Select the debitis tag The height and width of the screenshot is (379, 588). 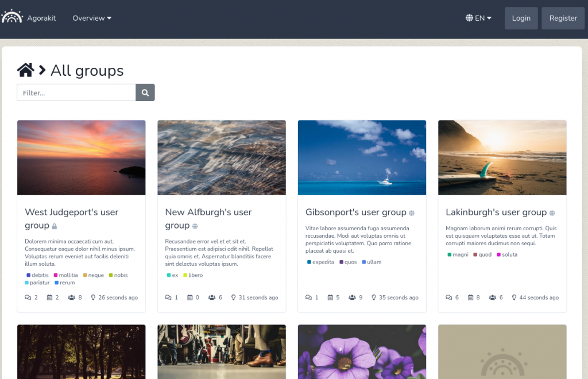(x=37, y=275)
